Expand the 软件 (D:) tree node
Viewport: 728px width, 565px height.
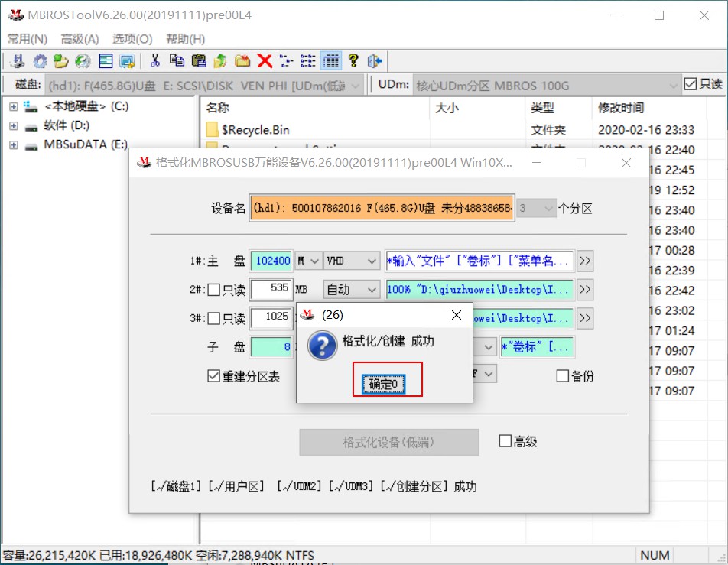click(x=13, y=125)
